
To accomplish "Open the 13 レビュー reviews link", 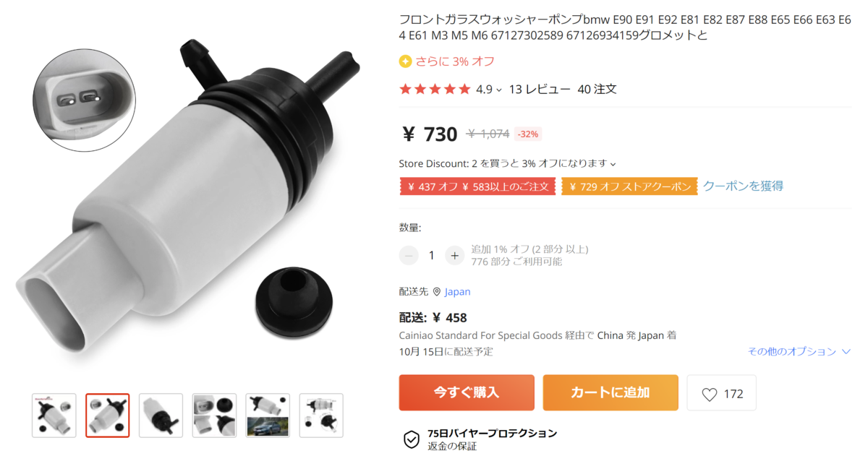I will [x=540, y=90].
